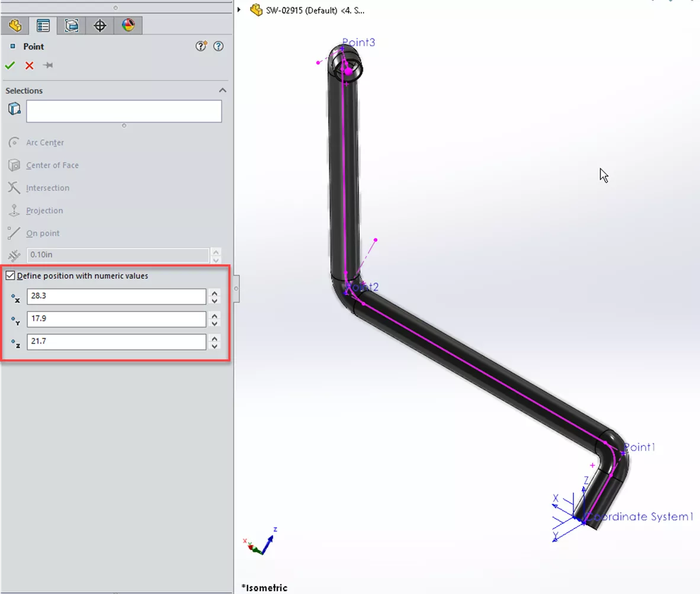Open the FeatureManager design tree tab
This screenshot has height=594, width=700.
point(15,25)
